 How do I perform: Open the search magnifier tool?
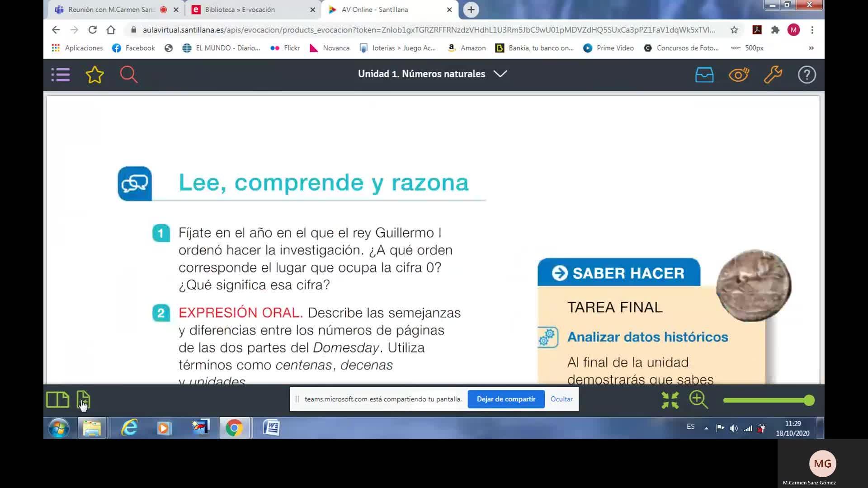(x=128, y=75)
